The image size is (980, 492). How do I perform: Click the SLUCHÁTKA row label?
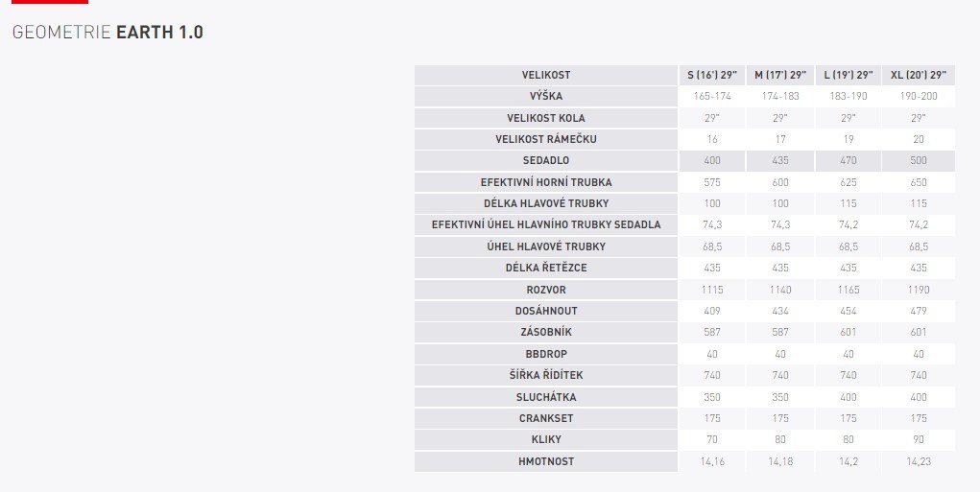click(x=545, y=397)
